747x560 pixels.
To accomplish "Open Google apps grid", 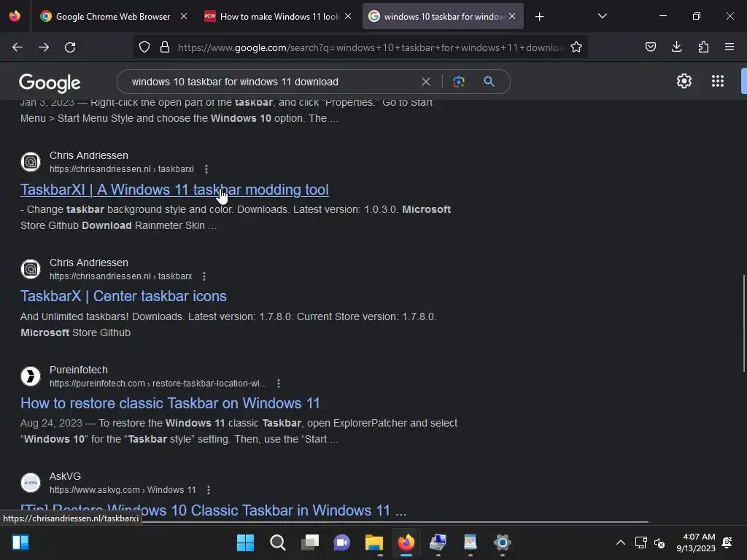I will coord(718,81).
